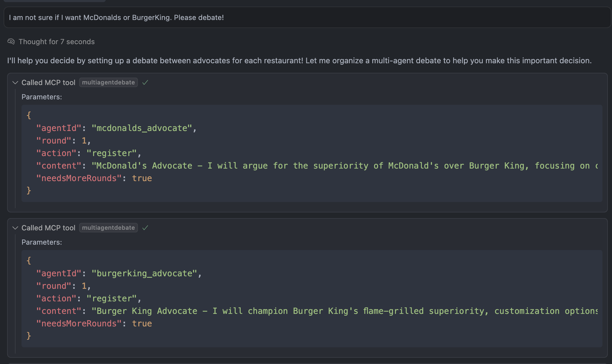The height and width of the screenshot is (364, 612).
Task: Collapse the first Called MCP tool chevron
Action: (x=15, y=83)
